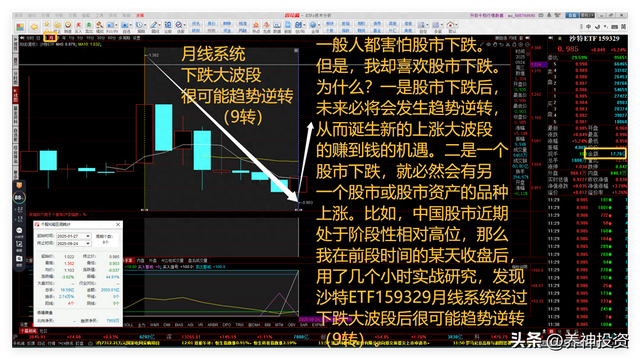Screen dimensions: 640x360
Task: Click the 88 score badge in left sidebar
Action: [x=18, y=198]
